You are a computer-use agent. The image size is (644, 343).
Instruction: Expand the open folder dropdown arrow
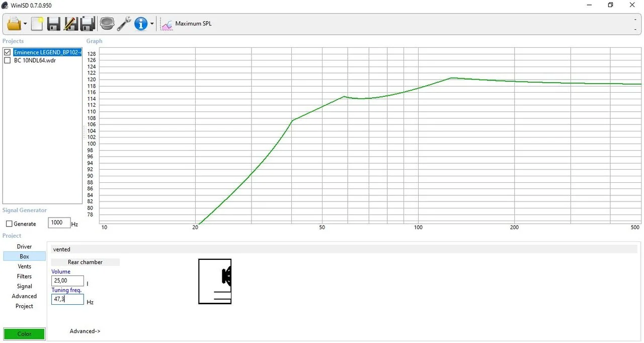point(25,24)
